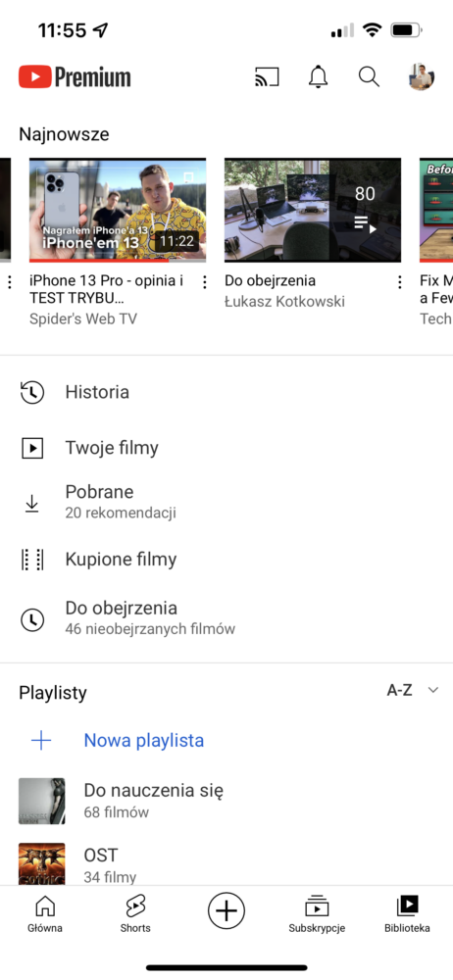Open the account profile avatar
The width and height of the screenshot is (453, 980).
[421, 76]
